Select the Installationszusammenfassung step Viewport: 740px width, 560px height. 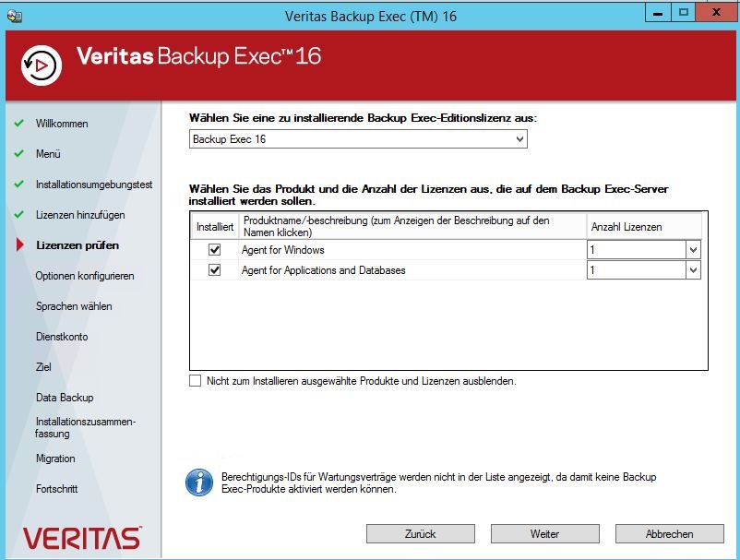(x=86, y=427)
